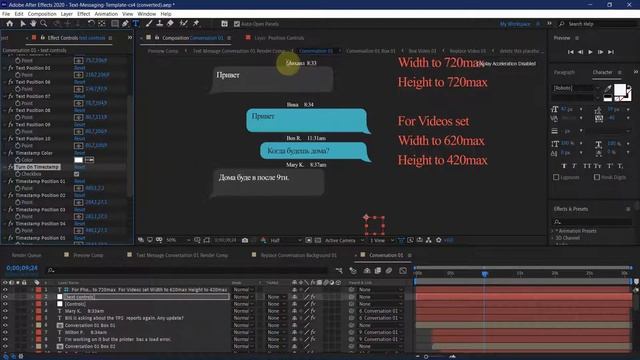
Task: Activate the Puppet Pin tool
Action: point(196,24)
